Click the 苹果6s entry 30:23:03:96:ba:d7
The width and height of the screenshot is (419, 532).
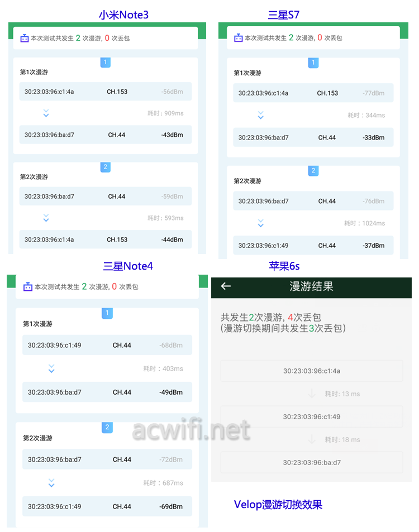pyautogui.click(x=312, y=462)
